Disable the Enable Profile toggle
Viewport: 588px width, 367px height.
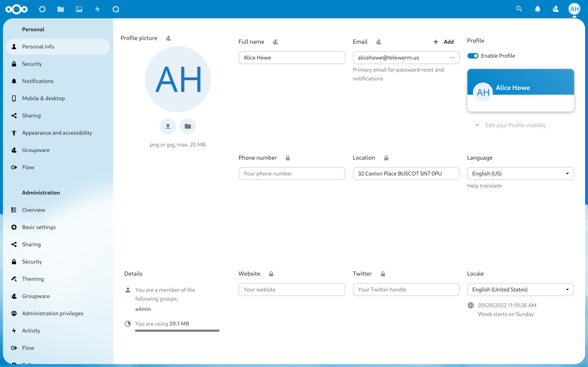473,56
